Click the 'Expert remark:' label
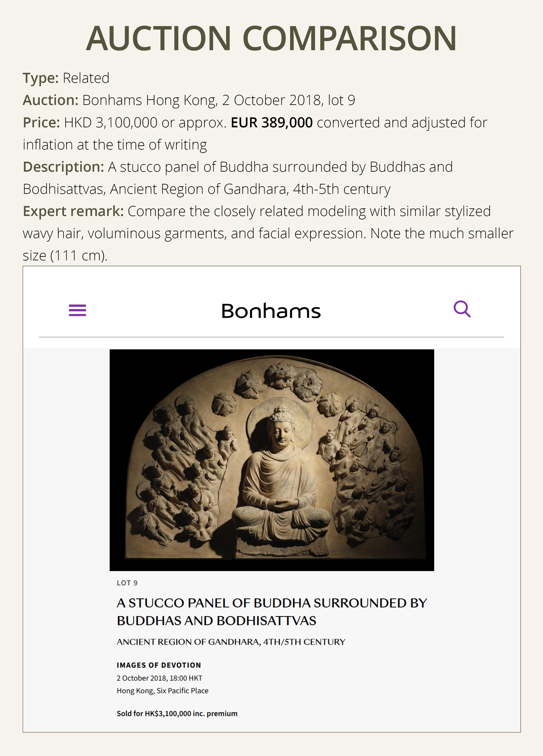The image size is (543, 756). pyautogui.click(x=73, y=211)
